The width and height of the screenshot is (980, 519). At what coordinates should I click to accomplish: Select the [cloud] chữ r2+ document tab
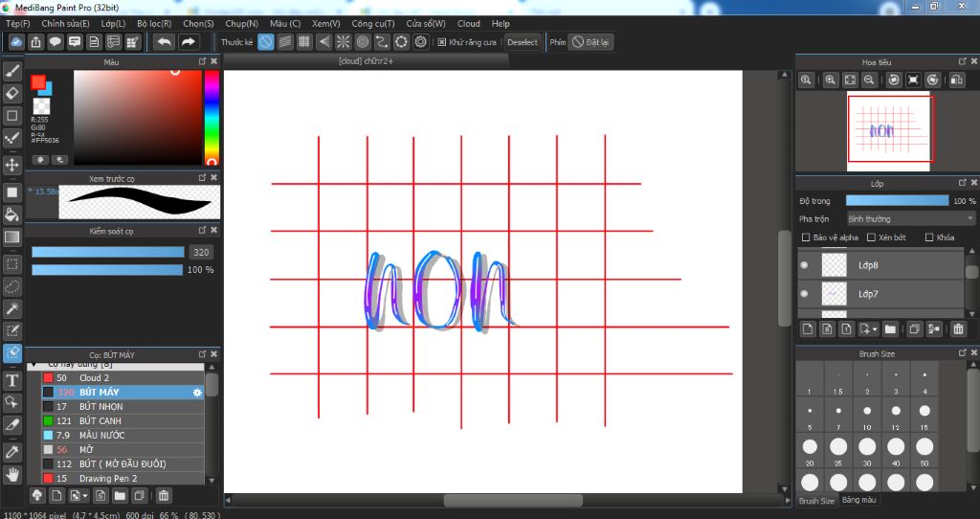tap(367, 61)
